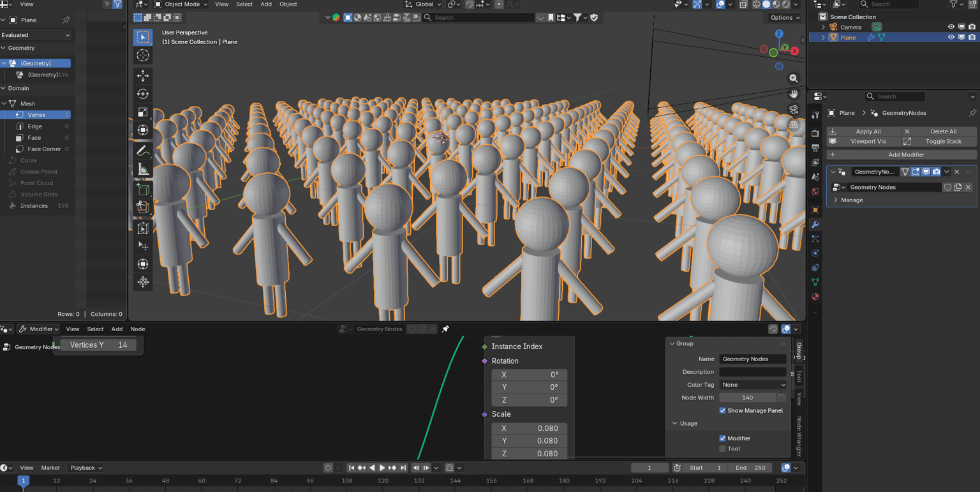Viewport: 980px width, 492px height.
Task: Open the Modifier wrench properties tab
Action: [x=815, y=225]
